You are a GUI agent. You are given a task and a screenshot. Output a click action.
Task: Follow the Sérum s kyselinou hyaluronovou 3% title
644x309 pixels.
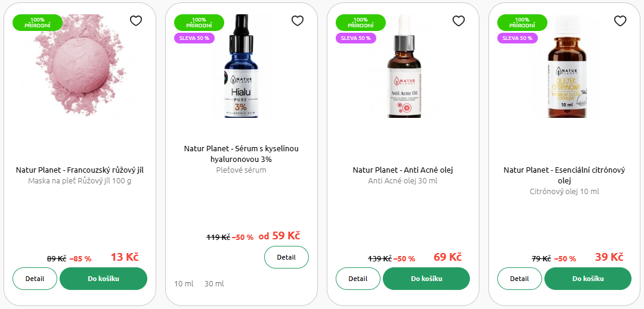[241, 154]
